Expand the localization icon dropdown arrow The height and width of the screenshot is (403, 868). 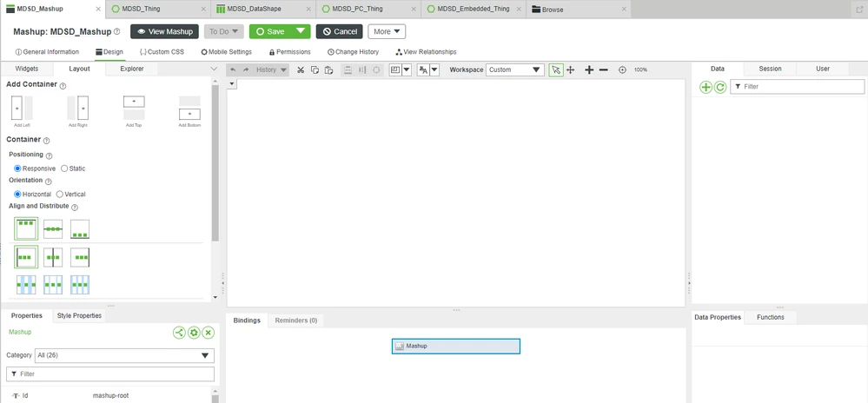(x=434, y=69)
